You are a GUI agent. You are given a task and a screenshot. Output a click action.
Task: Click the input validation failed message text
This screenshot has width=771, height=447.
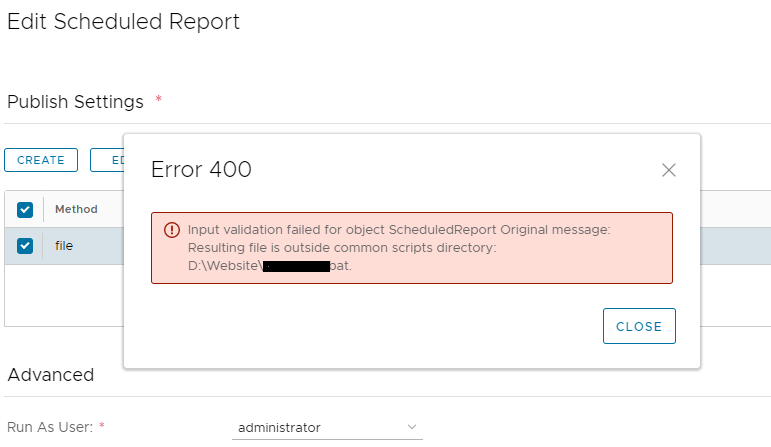tap(398, 229)
